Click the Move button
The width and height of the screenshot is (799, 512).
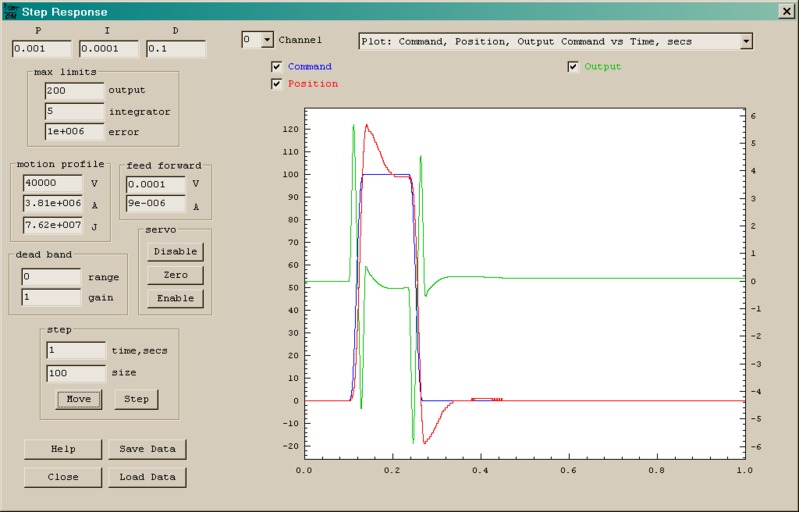[x=77, y=399]
